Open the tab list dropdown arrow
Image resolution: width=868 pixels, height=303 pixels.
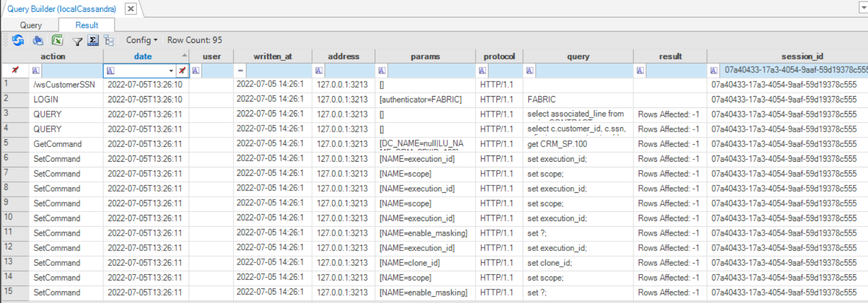coord(863,8)
